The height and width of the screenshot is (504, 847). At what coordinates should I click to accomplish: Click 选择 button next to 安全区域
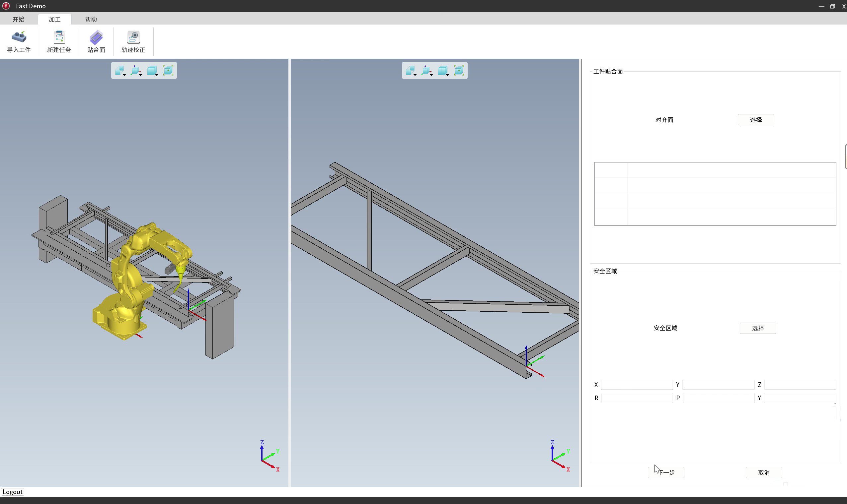[758, 328]
